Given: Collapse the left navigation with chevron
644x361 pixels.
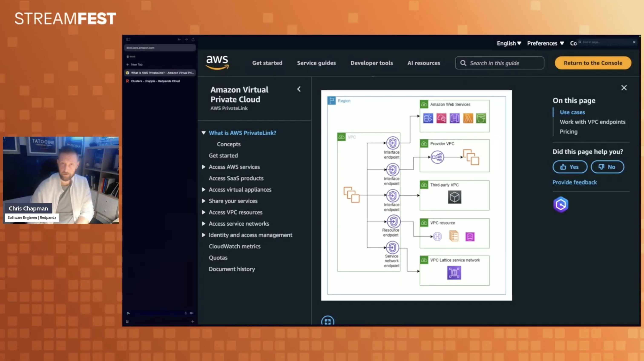Looking at the screenshot, I should click(x=299, y=89).
